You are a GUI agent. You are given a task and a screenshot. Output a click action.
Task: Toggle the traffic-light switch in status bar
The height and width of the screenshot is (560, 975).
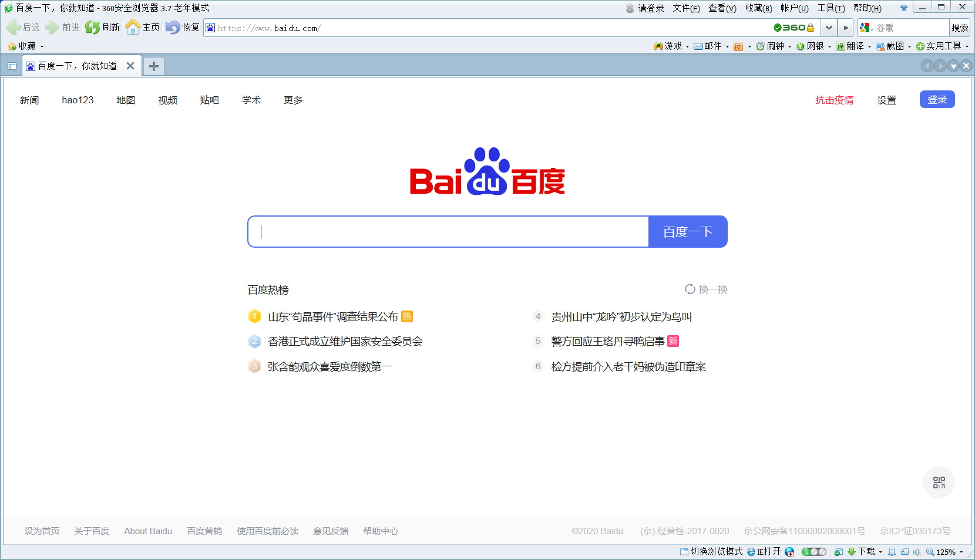(x=814, y=552)
